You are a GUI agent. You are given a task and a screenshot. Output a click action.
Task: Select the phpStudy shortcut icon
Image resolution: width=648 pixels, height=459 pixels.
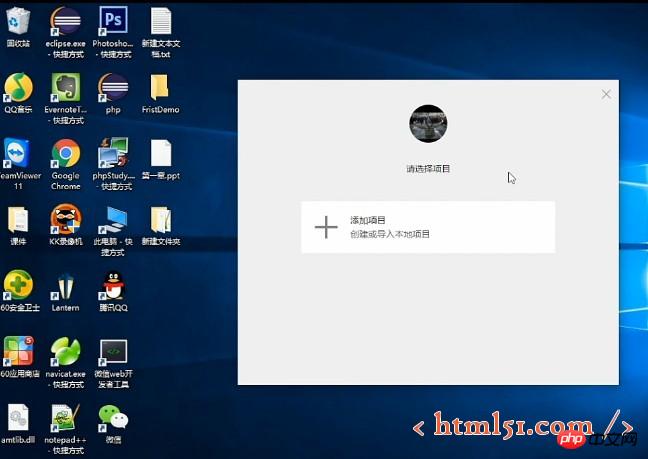click(112, 153)
